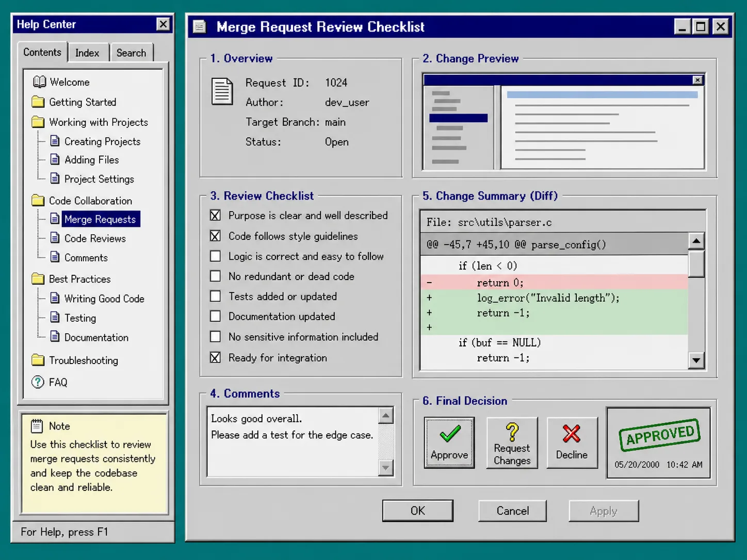Click the Code Collaboration folder icon
The image size is (747, 560).
tap(38, 200)
